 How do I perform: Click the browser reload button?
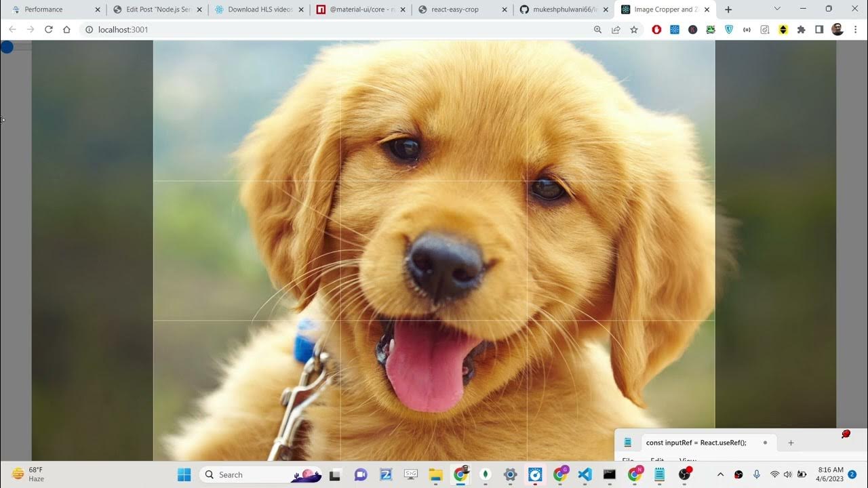[x=48, y=30]
